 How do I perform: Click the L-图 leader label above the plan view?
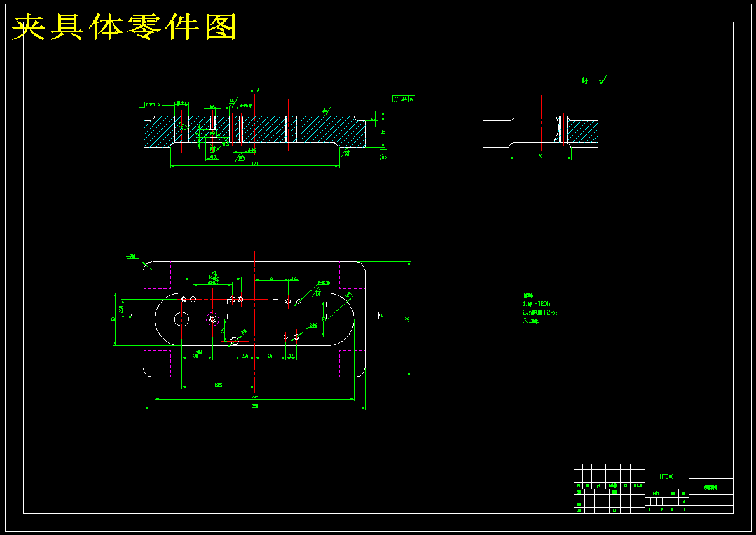click(x=130, y=256)
